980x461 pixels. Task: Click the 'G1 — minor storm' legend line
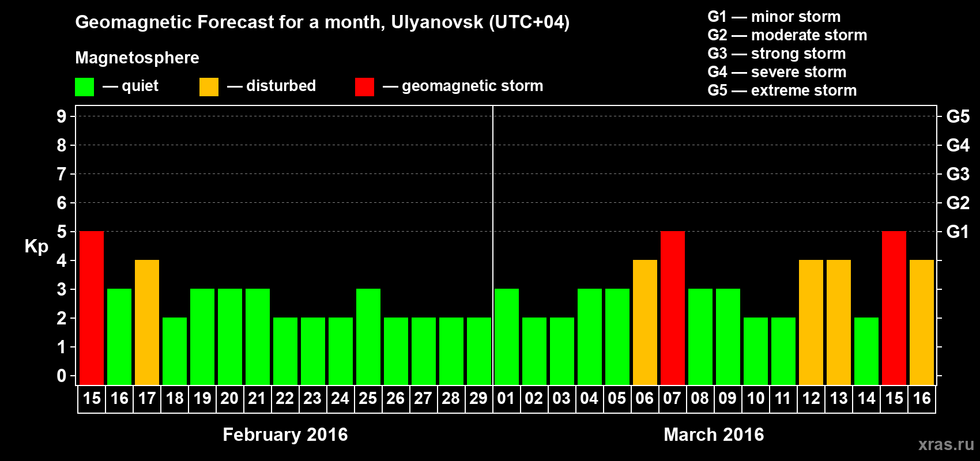[x=774, y=17]
